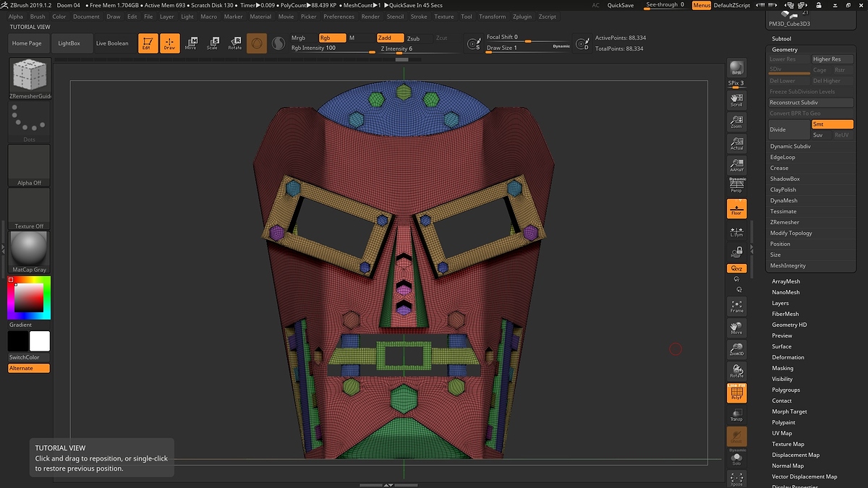Screen dimensions: 868x488
Task: Click the Zoom3D navigation icon
Action: 736,349
